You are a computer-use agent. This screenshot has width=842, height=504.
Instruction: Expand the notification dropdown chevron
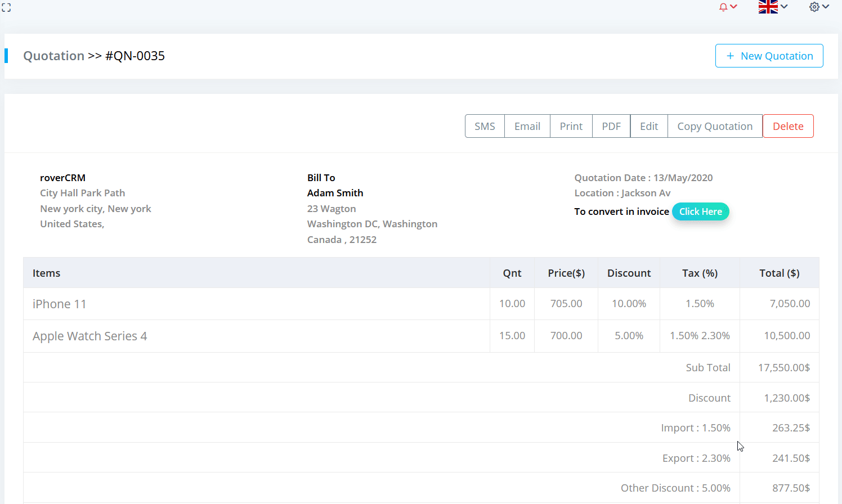coord(734,7)
